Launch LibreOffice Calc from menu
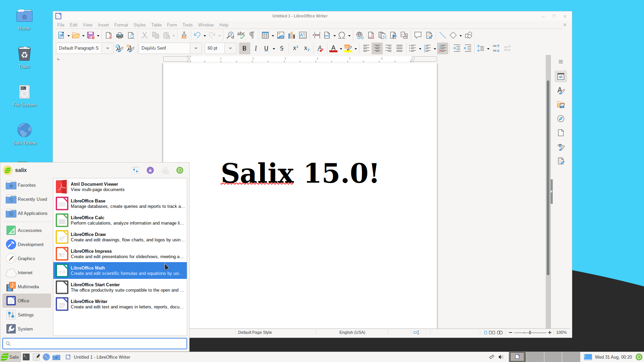 (x=120, y=221)
